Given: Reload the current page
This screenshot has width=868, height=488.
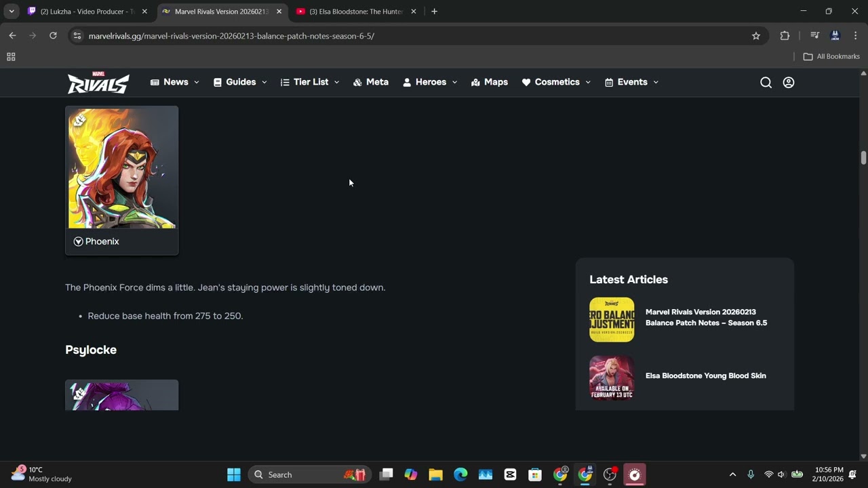Looking at the screenshot, I should (x=53, y=36).
